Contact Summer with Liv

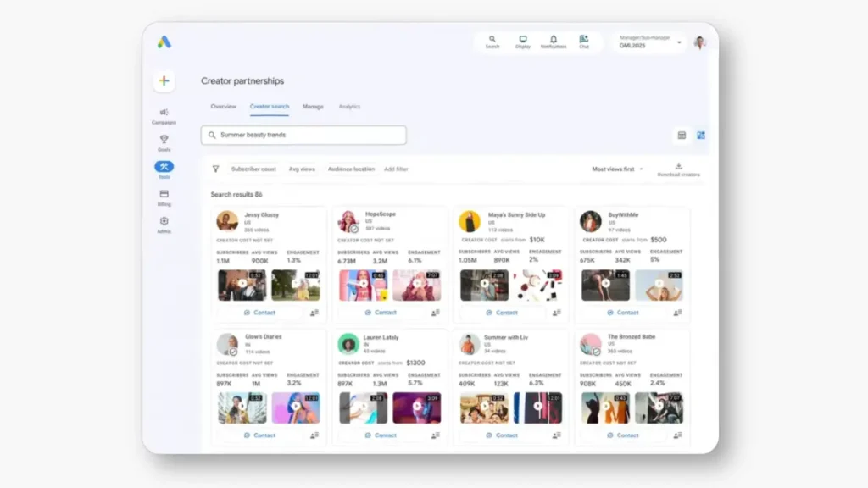pos(502,435)
